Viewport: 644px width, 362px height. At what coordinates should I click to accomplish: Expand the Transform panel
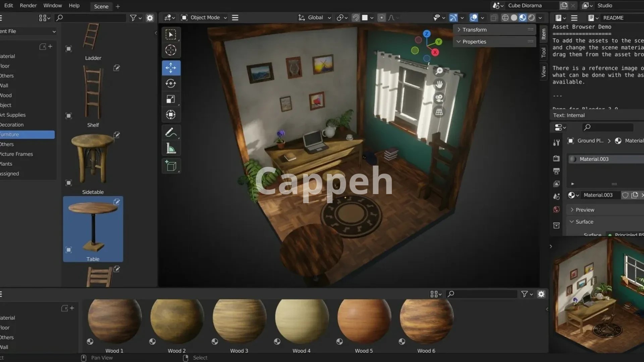[474, 30]
